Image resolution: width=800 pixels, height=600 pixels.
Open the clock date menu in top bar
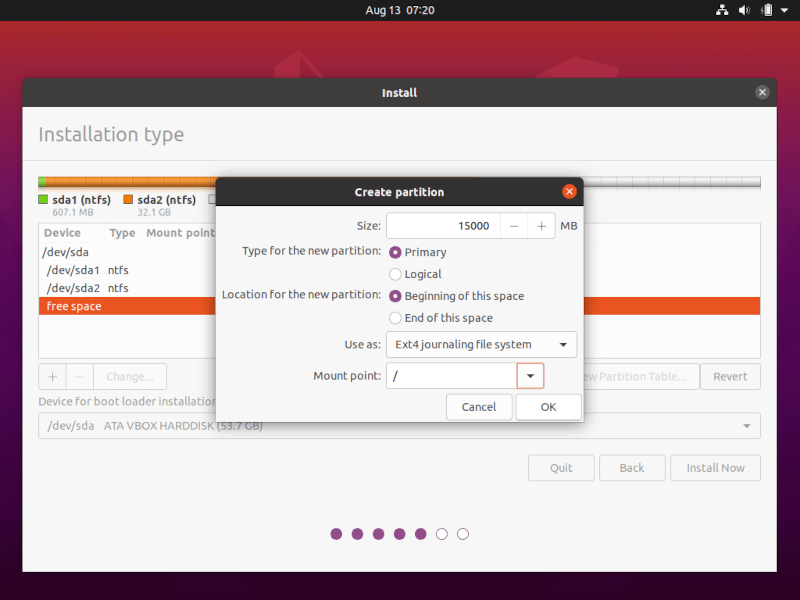(x=399, y=10)
